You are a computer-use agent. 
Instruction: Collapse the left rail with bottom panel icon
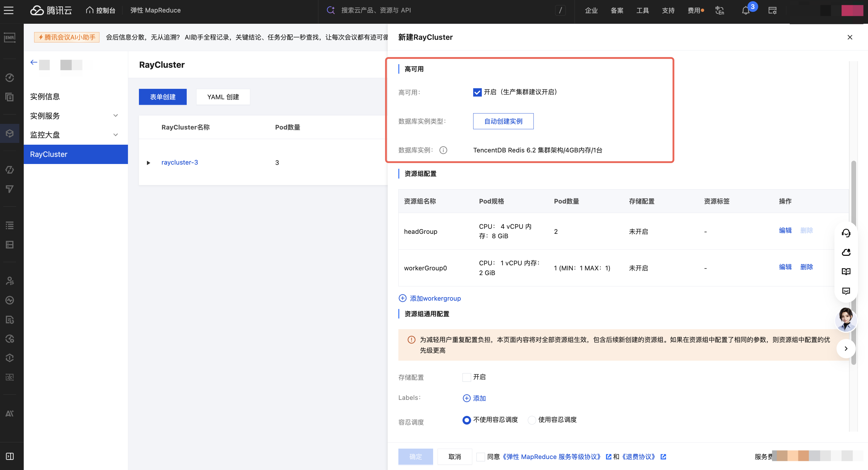9,456
